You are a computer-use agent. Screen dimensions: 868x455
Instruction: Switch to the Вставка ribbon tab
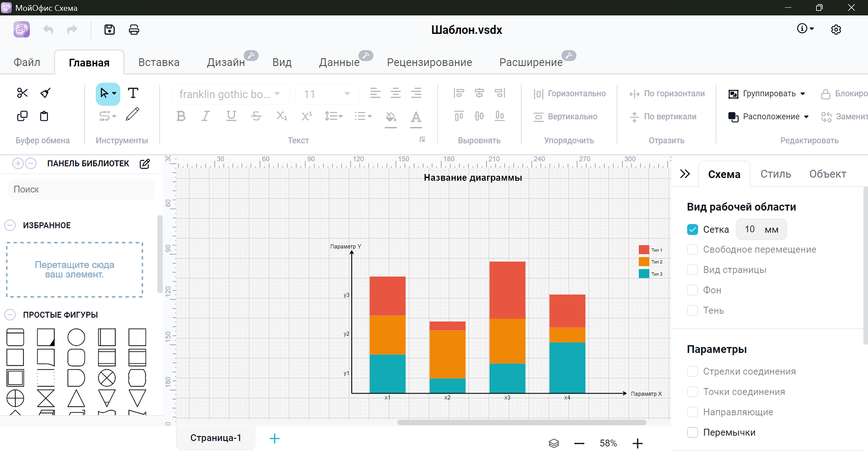click(x=159, y=62)
